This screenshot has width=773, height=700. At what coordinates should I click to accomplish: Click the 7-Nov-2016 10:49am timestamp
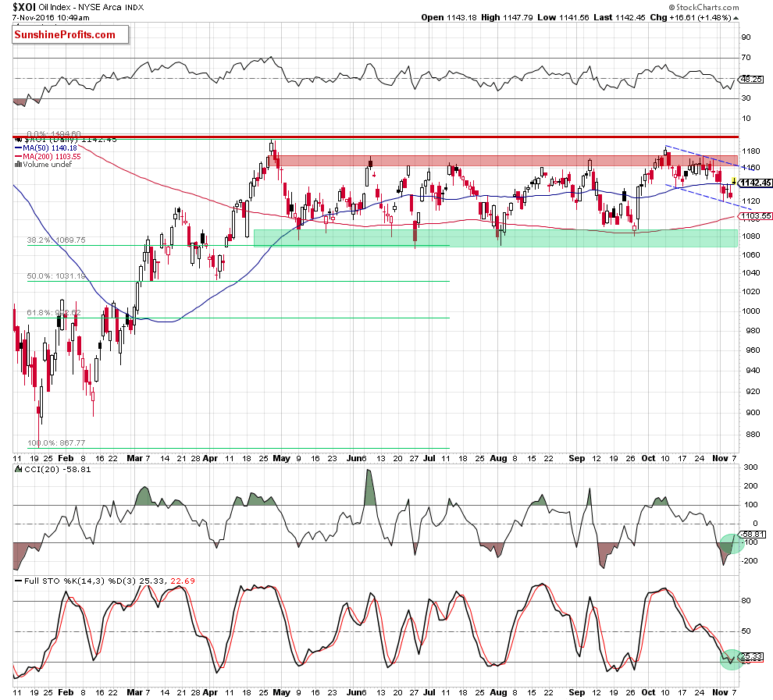pyautogui.click(x=52, y=18)
